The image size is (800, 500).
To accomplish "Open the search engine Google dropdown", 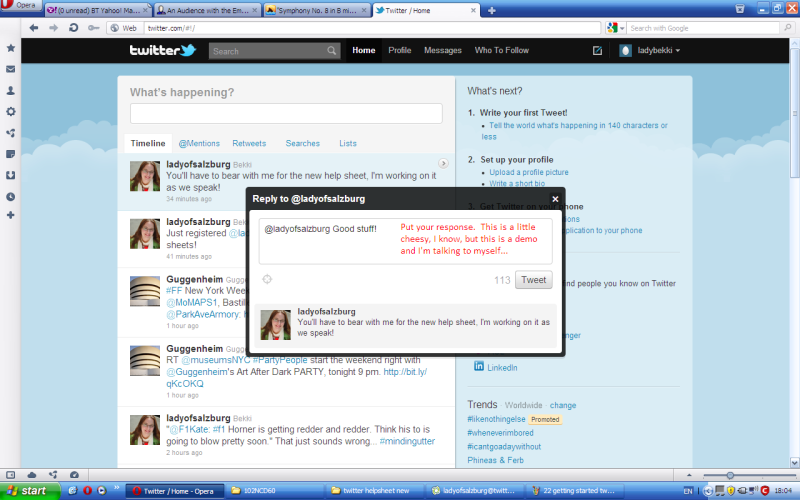I will (x=615, y=28).
